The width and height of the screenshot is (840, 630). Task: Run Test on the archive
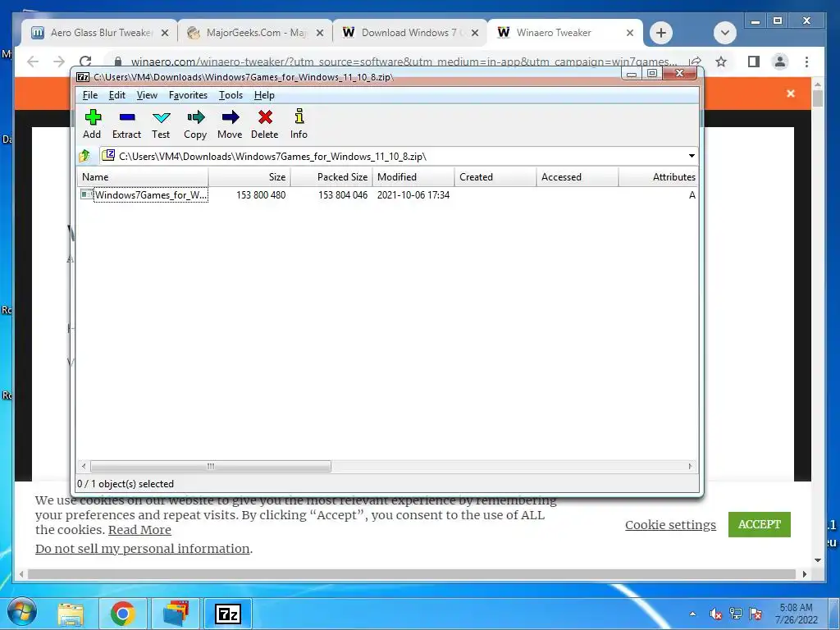pyautogui.click(x=161, y=125)
